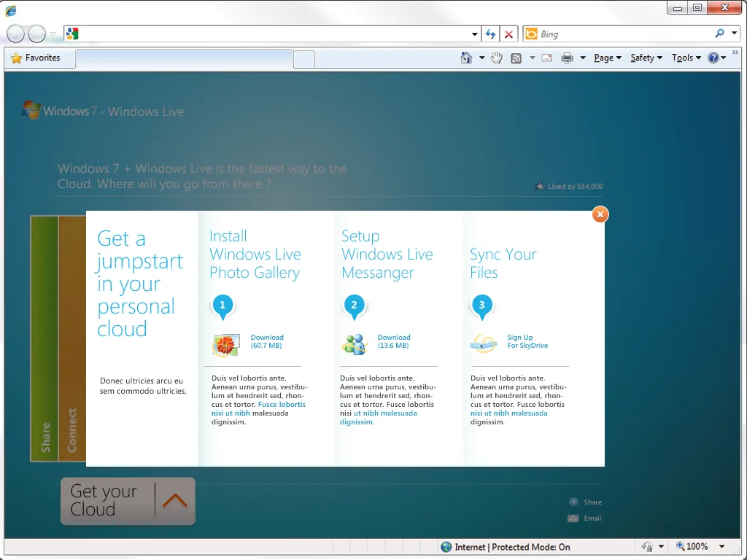Select the SkyDrive sign-up icon
Image resolution: width=747 pixels, height=560 pixels.
[484, 343]
